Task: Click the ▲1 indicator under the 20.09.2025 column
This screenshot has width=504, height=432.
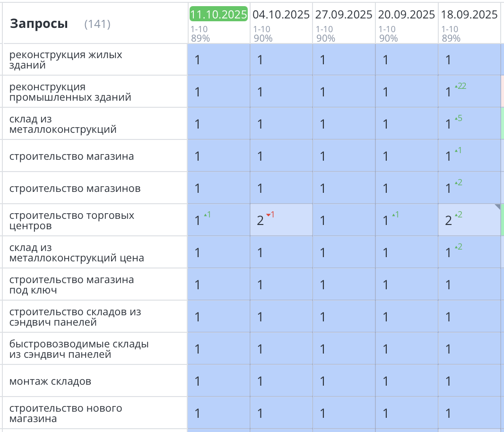Action: (x=395, y=214)
